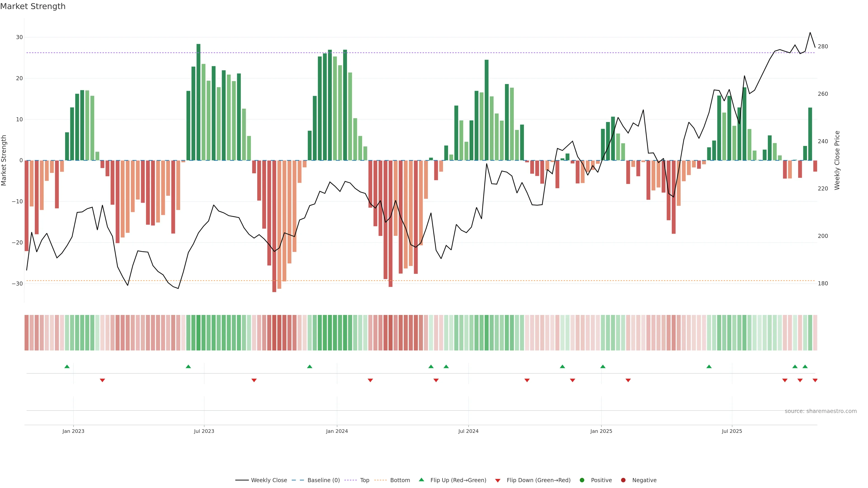Click the Jan 2024 axis label

pyautogui.click(x=337, y=431)
